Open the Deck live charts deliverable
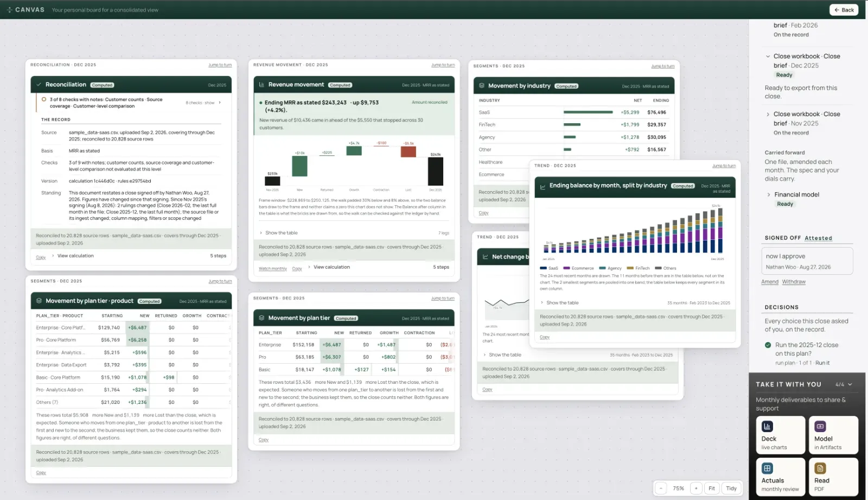This screenshot has width=868, height=500. 780,435
